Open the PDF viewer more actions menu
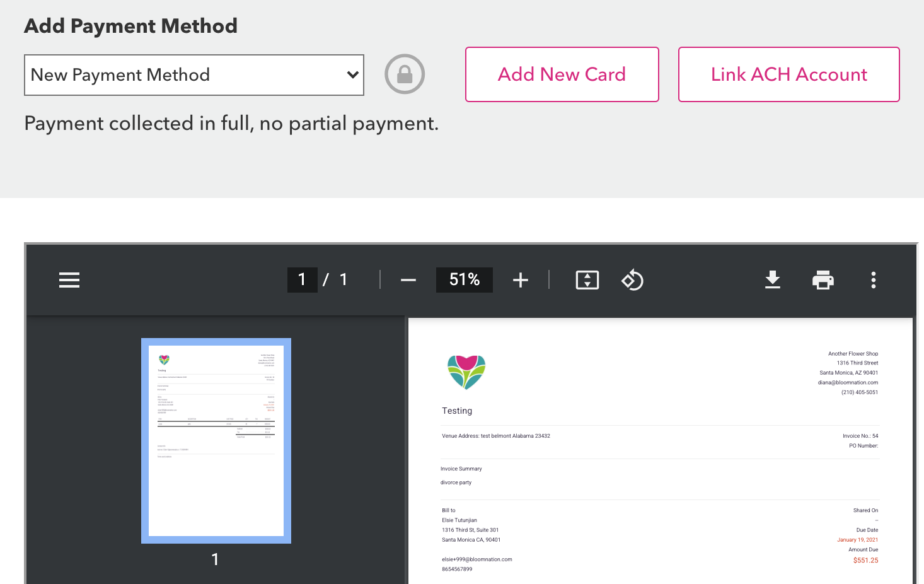The height and width of the screenshot is (584, 924). pyautogui.click(x=874, y=280)
